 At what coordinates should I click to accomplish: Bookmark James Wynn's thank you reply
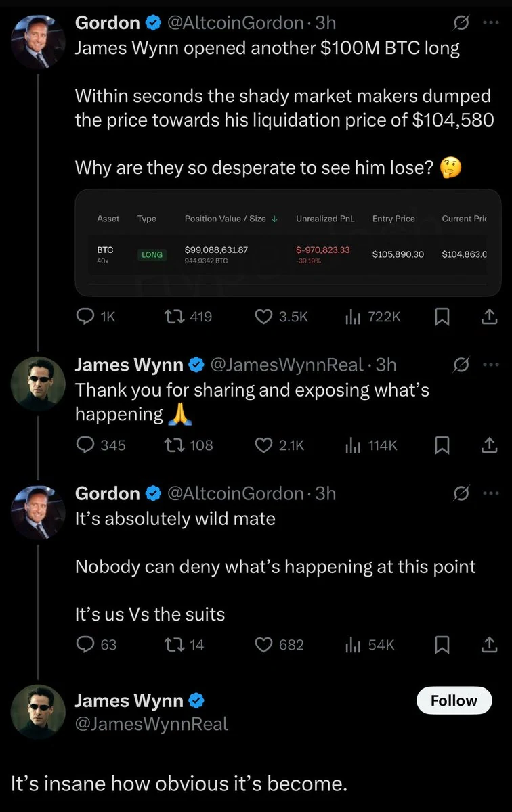click(442, 445)
